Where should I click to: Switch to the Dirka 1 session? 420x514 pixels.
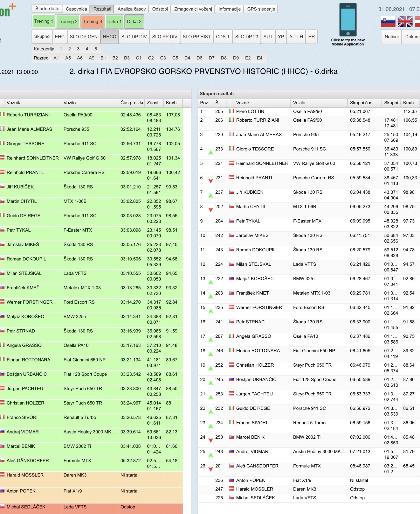click(x=114, y=22)
